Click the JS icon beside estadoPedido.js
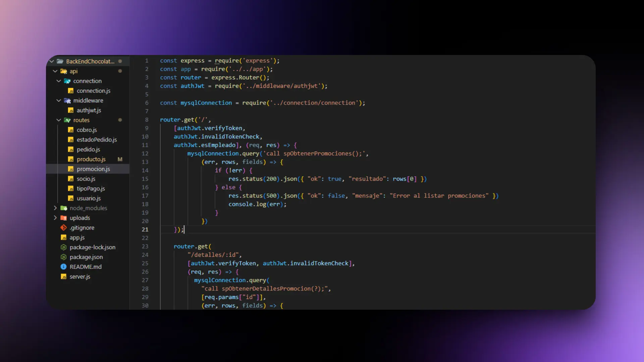 point(71,139)
